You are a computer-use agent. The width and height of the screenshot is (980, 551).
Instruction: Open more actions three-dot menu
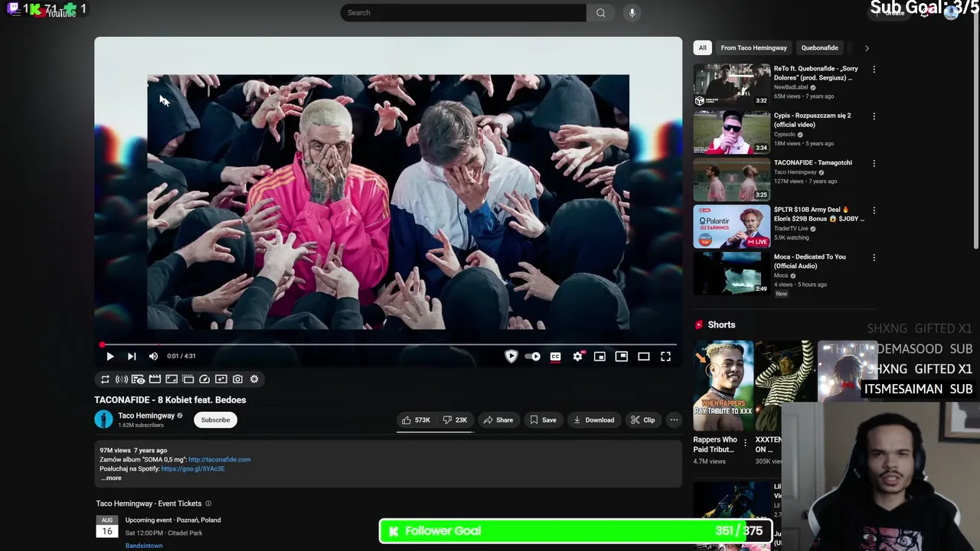674,419
